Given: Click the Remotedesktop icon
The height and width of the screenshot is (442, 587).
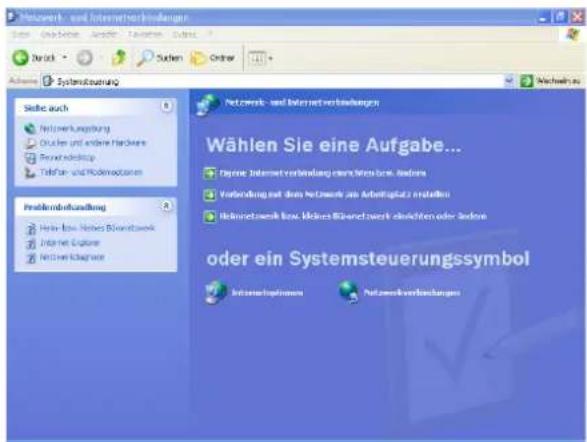Looking at the screenshot, I should click(30, 158).
